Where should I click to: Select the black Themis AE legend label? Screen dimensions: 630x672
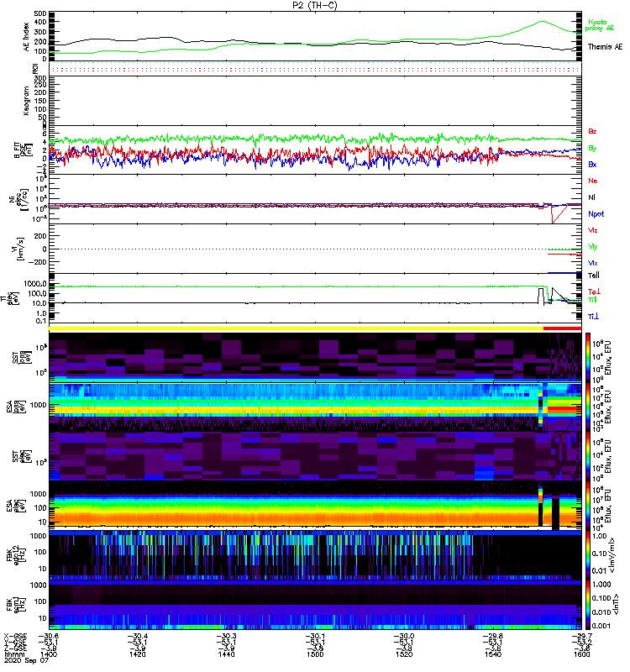(605, 47)
